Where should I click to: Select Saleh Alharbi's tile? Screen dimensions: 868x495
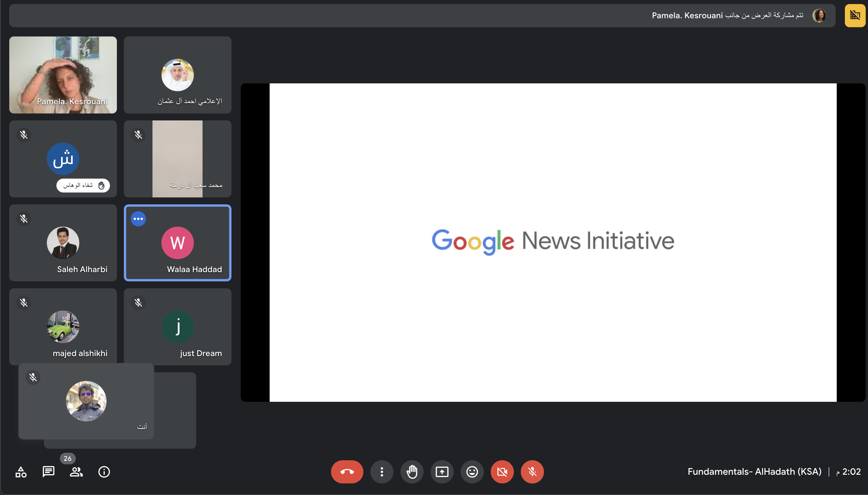(x=63, y=243)
